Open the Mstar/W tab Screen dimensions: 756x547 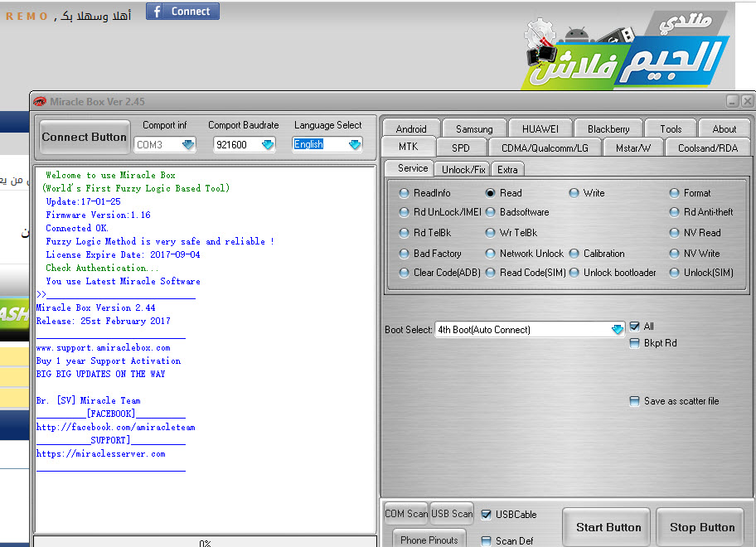[633, 148]
